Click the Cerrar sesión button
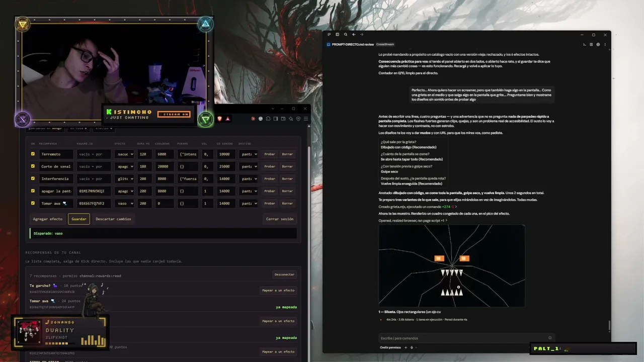This screenshot has height=362, width=644. click(x=280, y=219)
